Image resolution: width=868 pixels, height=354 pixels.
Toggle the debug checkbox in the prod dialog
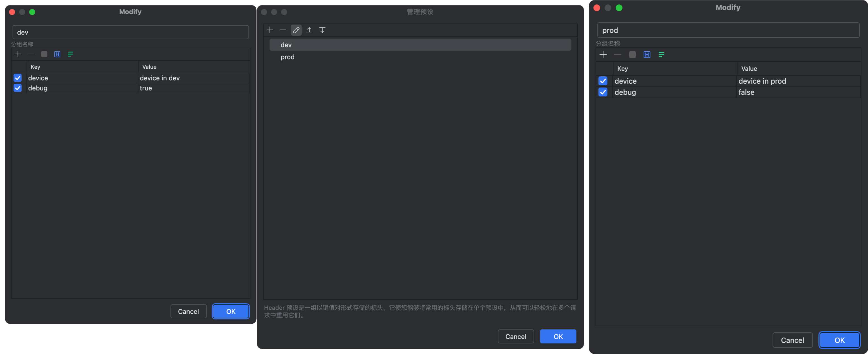point(602,92)
